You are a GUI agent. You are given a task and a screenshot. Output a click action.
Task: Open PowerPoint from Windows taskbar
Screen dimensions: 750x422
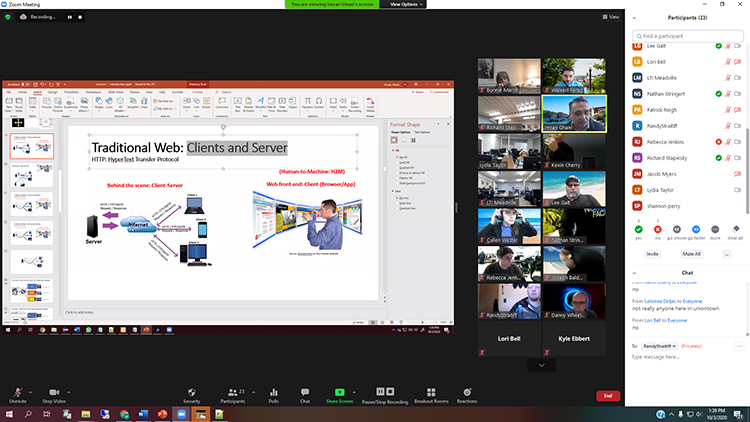162,414
